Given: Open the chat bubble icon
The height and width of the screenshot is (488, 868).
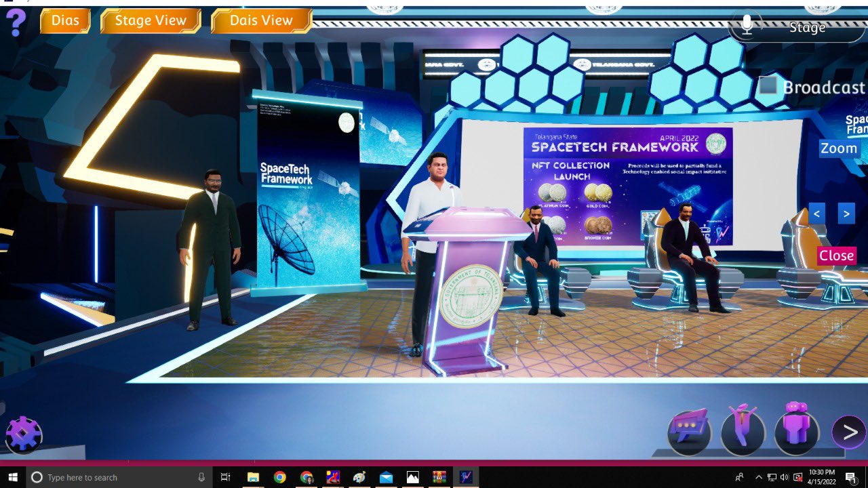Looking at the screenshot, I should 689,431.
